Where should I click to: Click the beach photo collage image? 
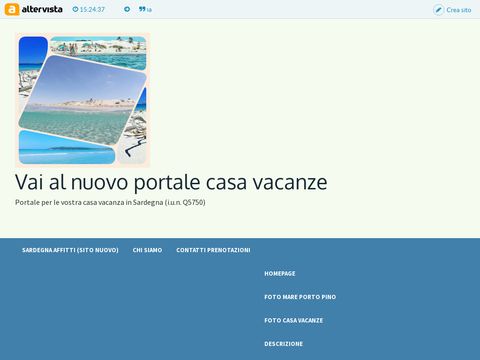pyautogui.click(x=83, y=100)
